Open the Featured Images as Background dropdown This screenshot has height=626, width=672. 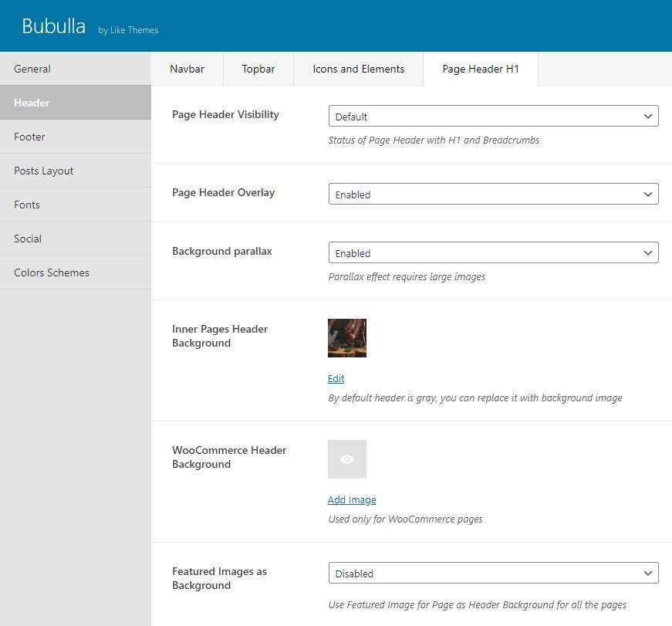493,573
